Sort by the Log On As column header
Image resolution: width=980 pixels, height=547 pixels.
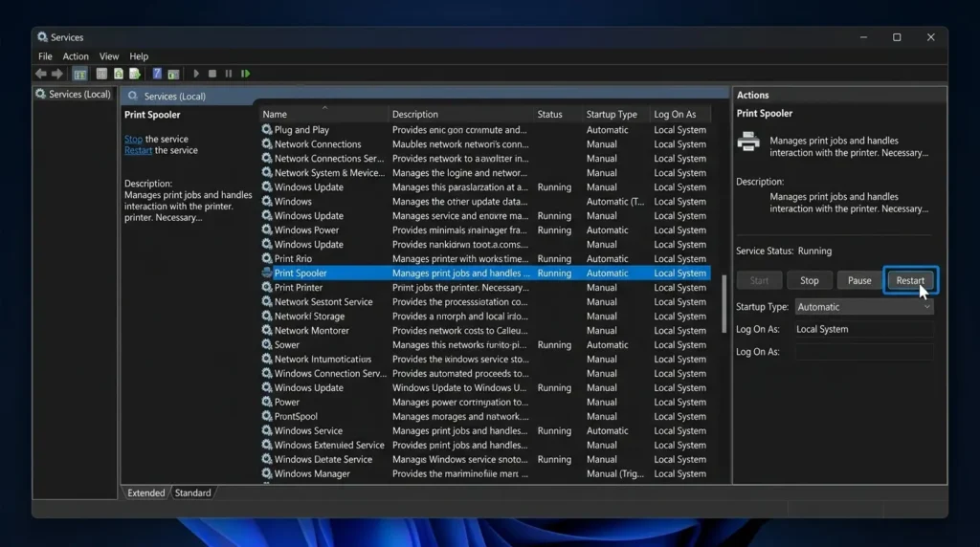point(680,114)
